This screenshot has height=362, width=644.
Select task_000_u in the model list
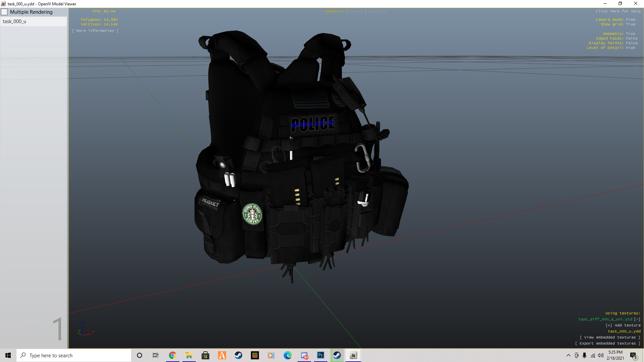point(14,21)
